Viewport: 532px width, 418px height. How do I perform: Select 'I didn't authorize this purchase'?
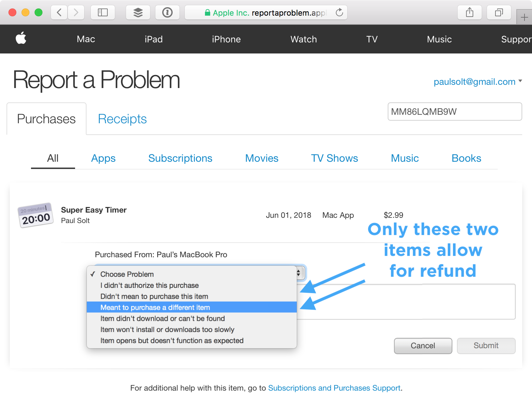click(192, 285)
